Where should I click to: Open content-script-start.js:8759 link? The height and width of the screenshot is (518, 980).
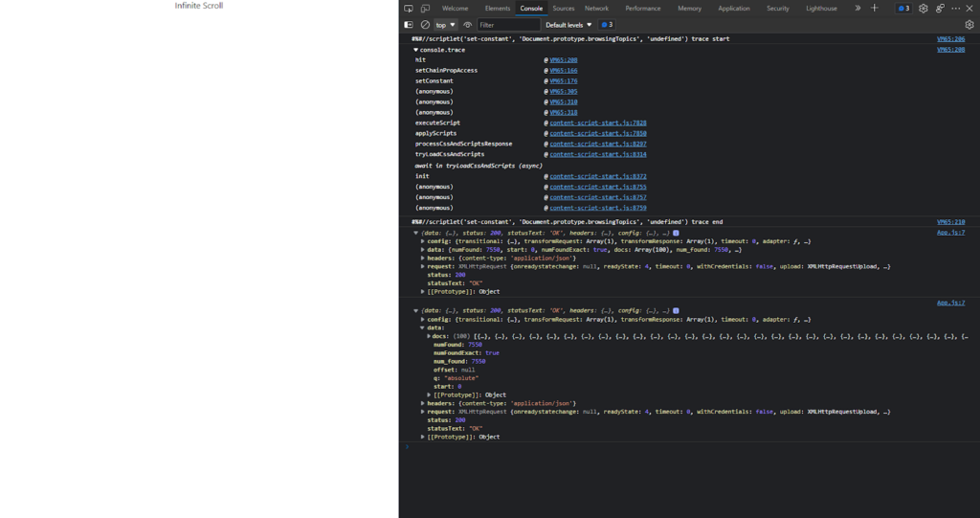click(598, 208)
